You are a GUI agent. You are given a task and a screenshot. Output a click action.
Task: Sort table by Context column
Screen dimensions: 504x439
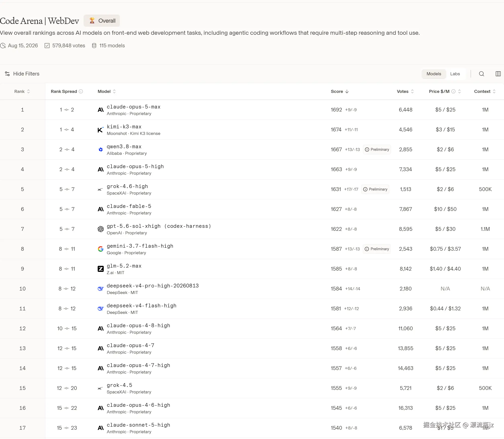point(485,91)
